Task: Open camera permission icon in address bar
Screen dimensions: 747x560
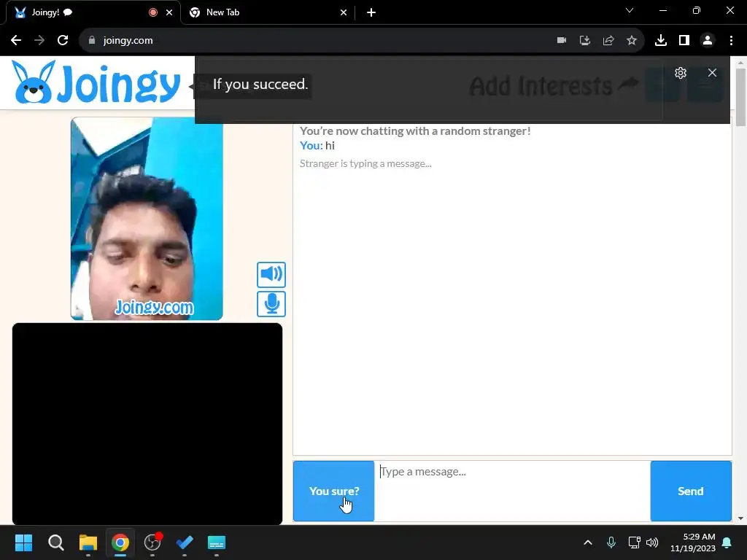Action: pyautogui.click(x=562, y=40)
